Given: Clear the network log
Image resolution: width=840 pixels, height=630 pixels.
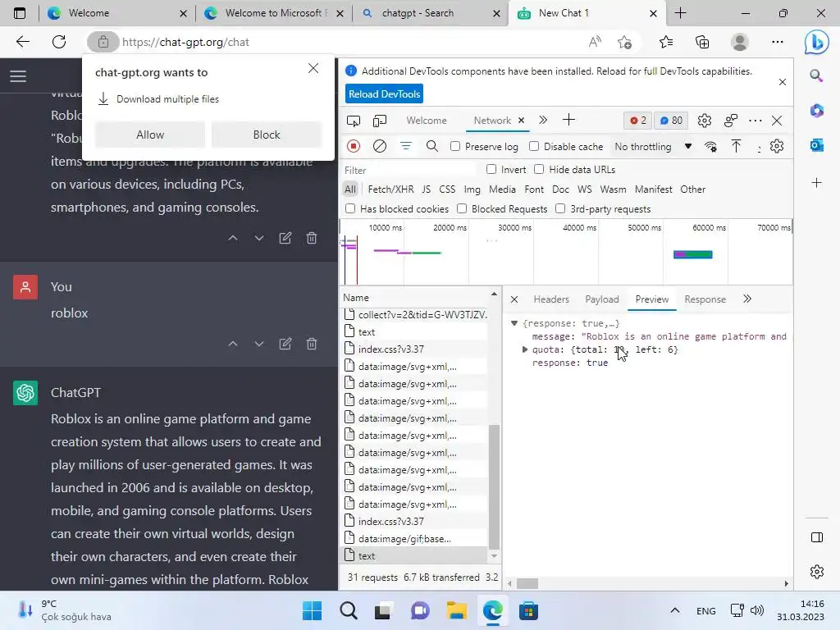Looking at the screenshot, I should coord(379,146).
